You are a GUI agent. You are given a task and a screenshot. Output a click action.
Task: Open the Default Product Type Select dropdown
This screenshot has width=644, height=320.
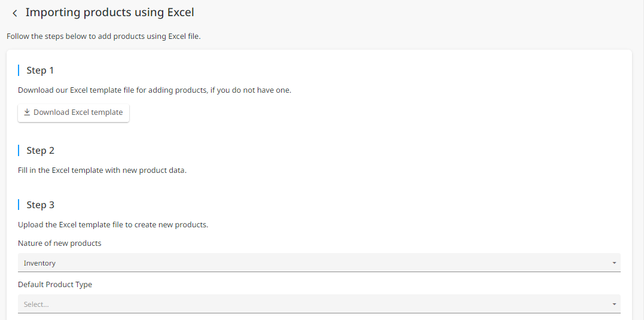(319, 304)
